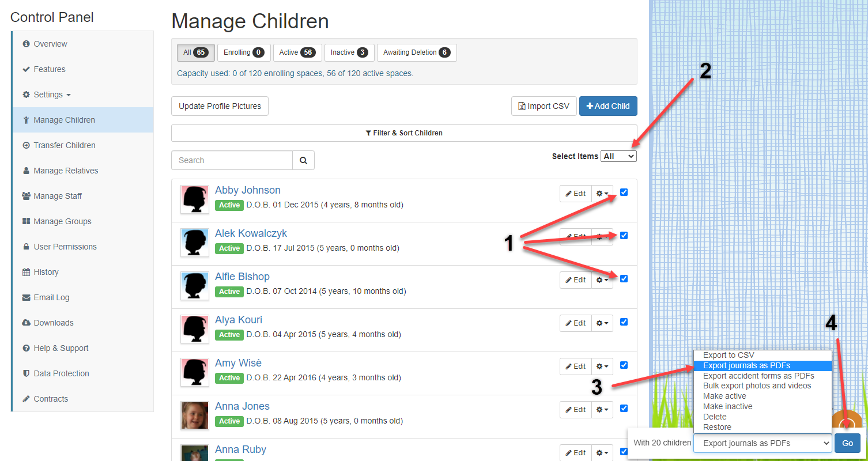Click the search magnifier icon button

(303, 160)
